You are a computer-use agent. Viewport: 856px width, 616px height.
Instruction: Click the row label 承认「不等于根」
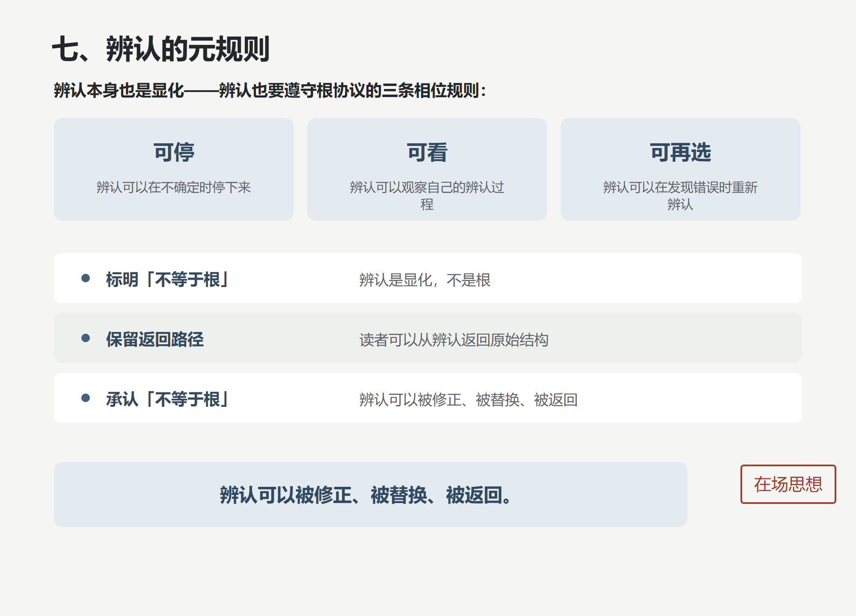pos(167,399)
